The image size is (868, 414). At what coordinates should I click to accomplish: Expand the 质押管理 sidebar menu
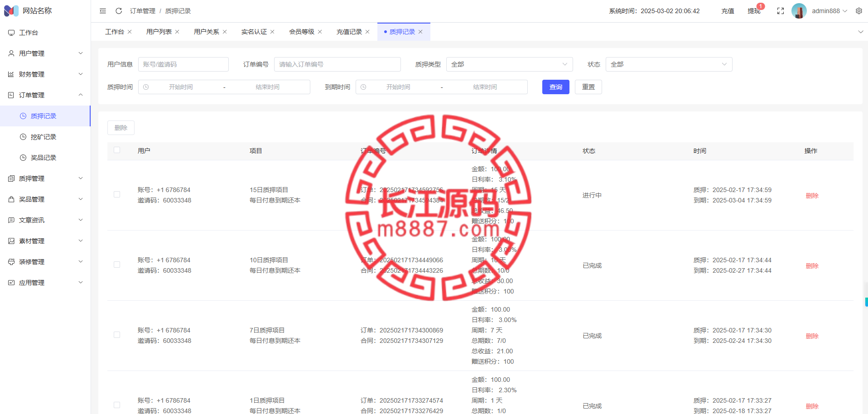45,178
